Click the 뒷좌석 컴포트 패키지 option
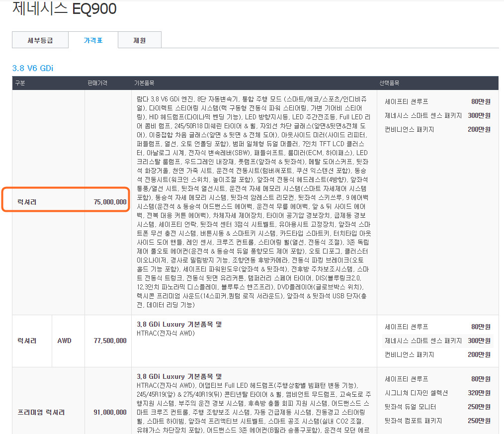This screenshot has width=504, height=434. 414,421
